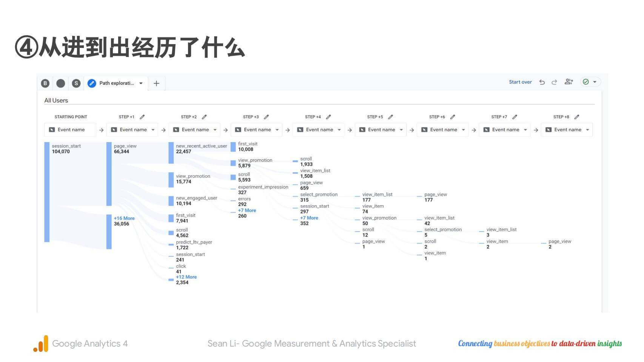Viewport: 644px width, 362px height.
Task: Click the Start over link
Action: click(x=520, y=82)
